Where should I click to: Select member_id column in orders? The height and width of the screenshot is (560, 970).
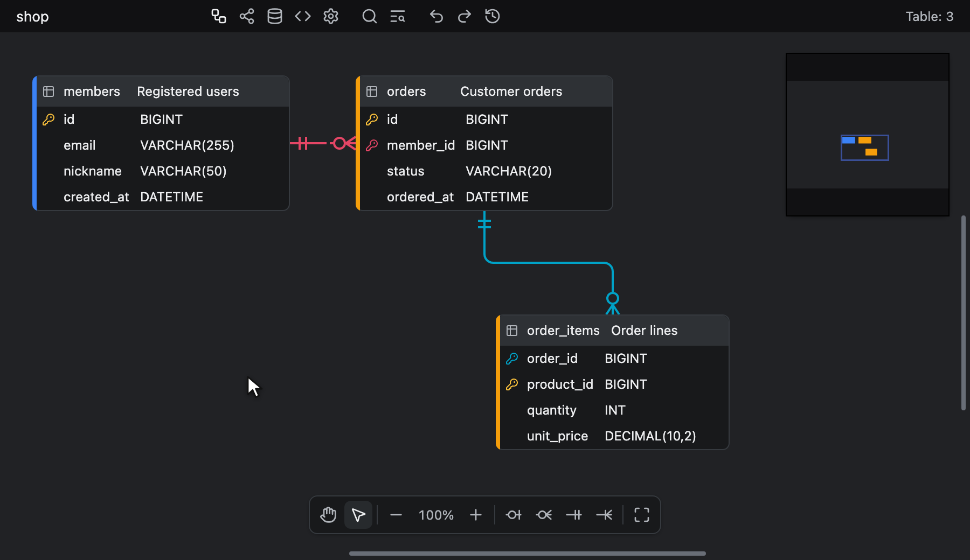486,145
